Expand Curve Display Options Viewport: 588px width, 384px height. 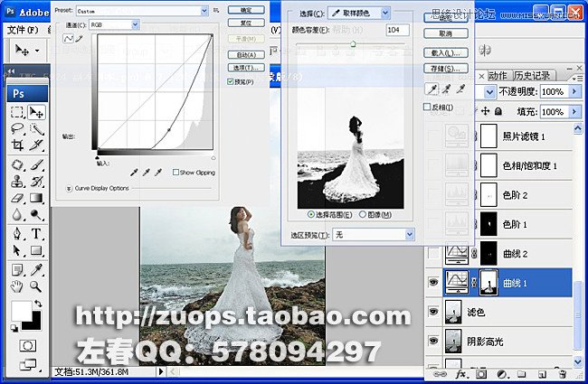[69, 189]
